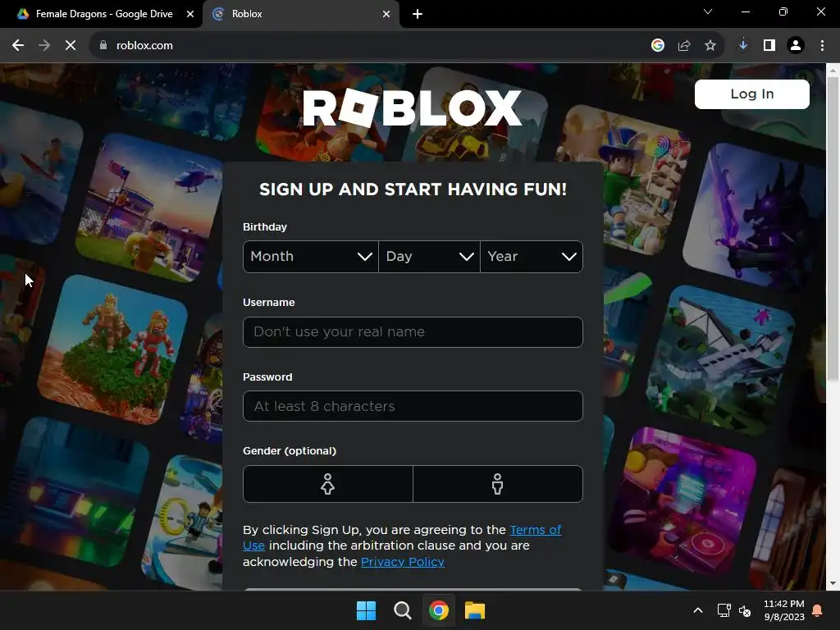The width and height of the screenshot is (840, 630).
Task: Stop loading the page
Action: [x=71, y=46]
